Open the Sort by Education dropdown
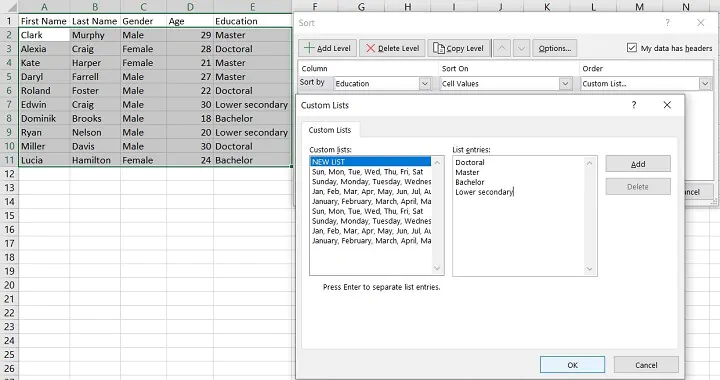720x380 pixels. (425, 84)
